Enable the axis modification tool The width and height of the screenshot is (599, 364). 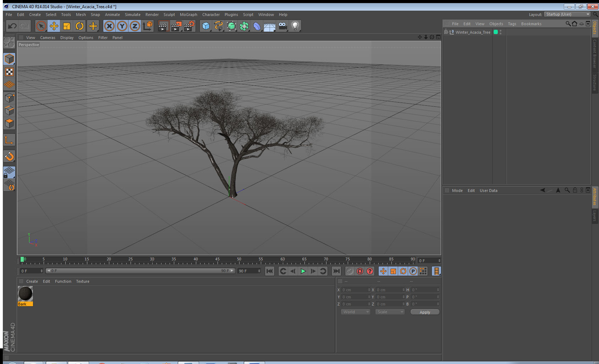[x=9, y=140]
